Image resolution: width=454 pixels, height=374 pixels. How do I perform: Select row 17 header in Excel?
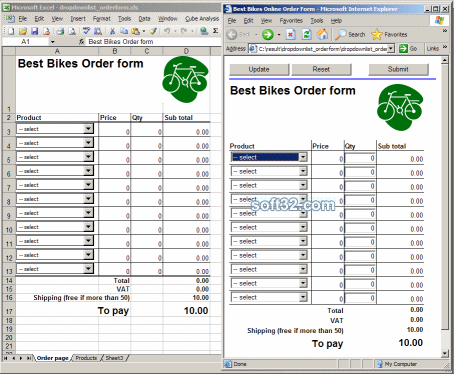9,311
